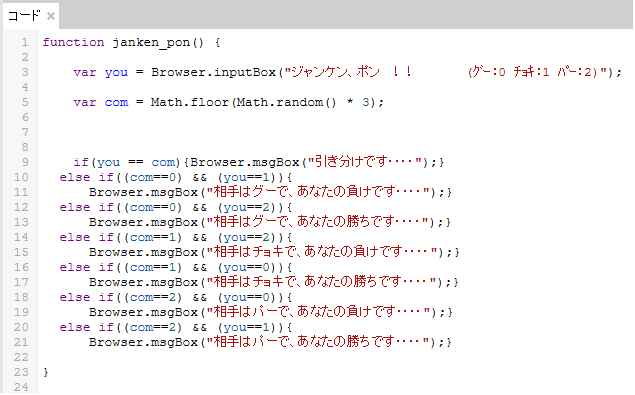Click line number 3 in the gutter
Viewport: 635px width, 395px height.
[25, 72]
